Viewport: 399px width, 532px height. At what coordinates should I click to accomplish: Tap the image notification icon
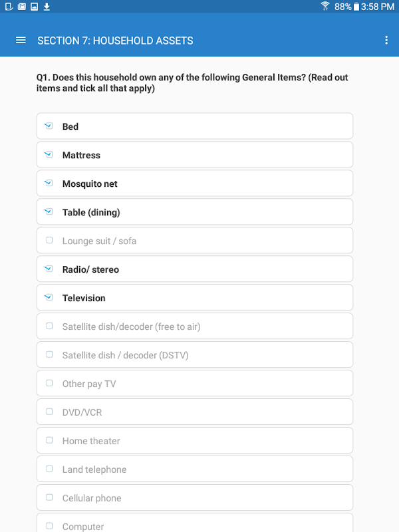pyautogui.click(x=34, y=7)
